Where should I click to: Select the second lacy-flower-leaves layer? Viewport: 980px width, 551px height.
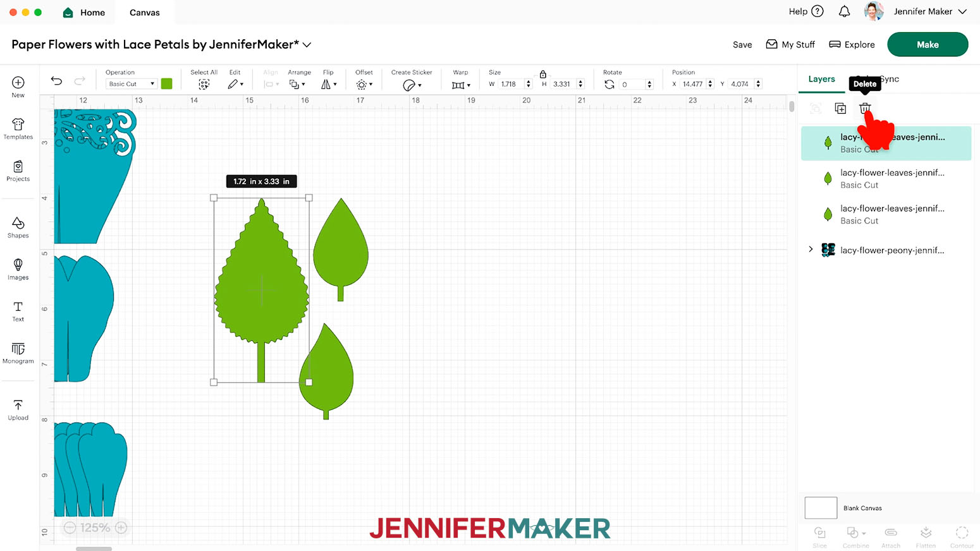[886, 179]
